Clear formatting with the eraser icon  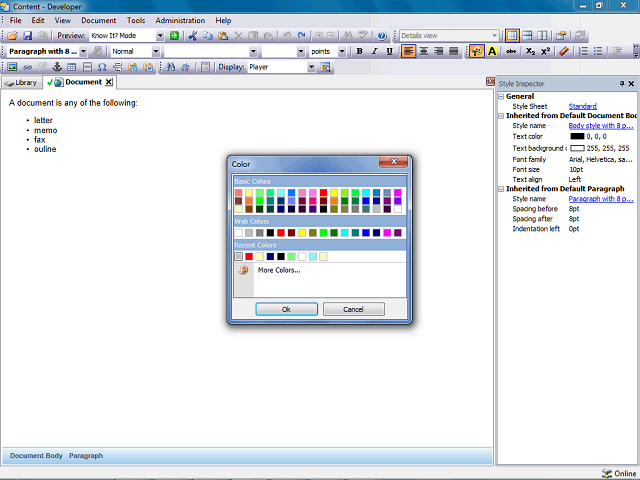[564, 51]
